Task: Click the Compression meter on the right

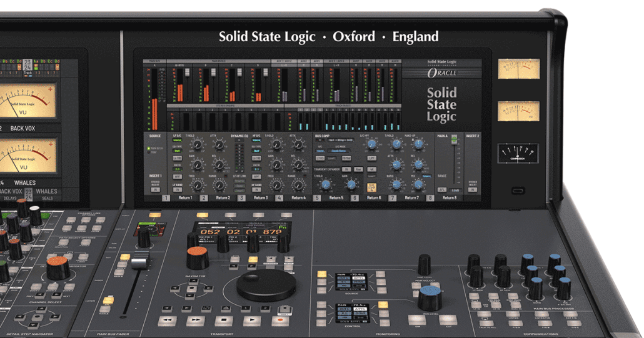Action: click(518, 153)
